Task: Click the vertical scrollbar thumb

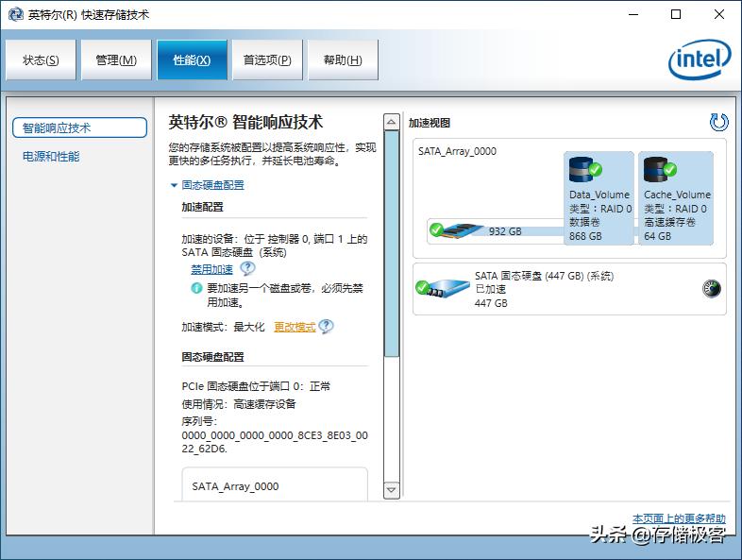Action: click(392, 244)
